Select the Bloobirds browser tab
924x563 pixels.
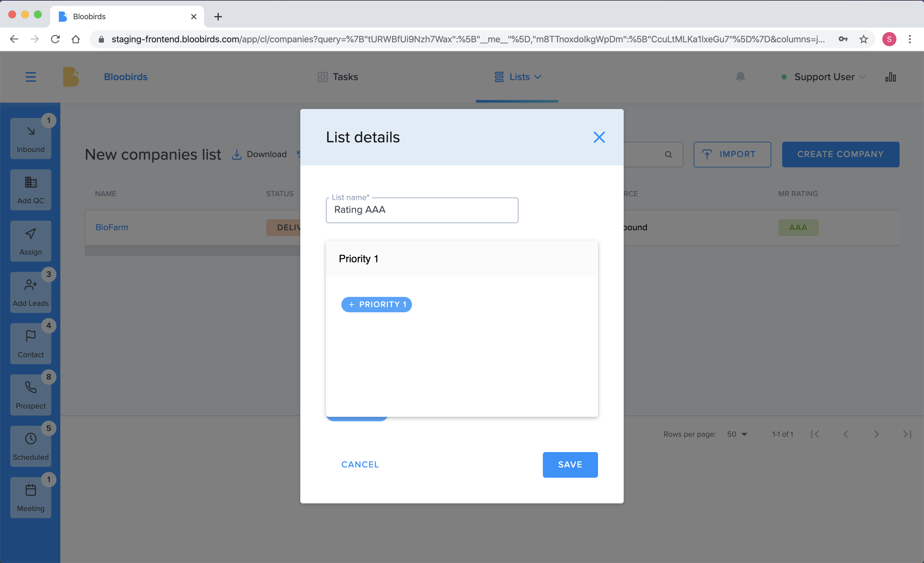click(127, 16)
